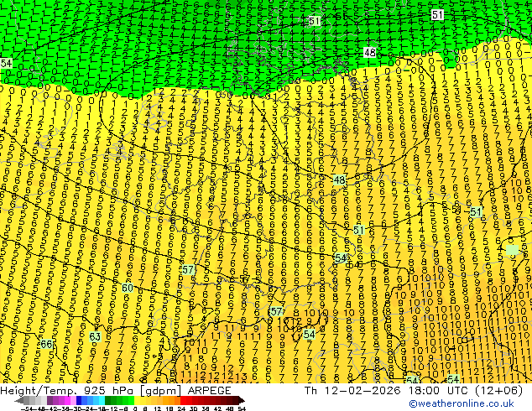Viewport: 532px width, 411px height.
Task: Select the 63 height contour label
Action: click(95, 336)
